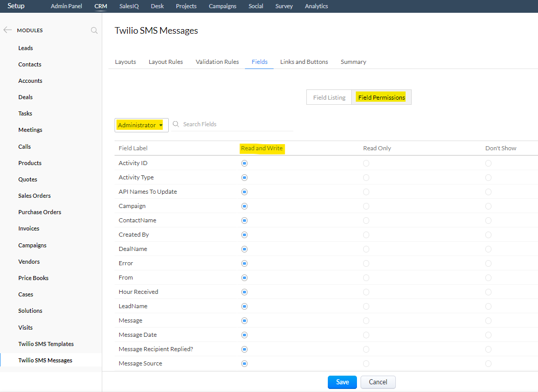Open Desk from the top bar
The image size is (538, 392).
pos(157,6)
